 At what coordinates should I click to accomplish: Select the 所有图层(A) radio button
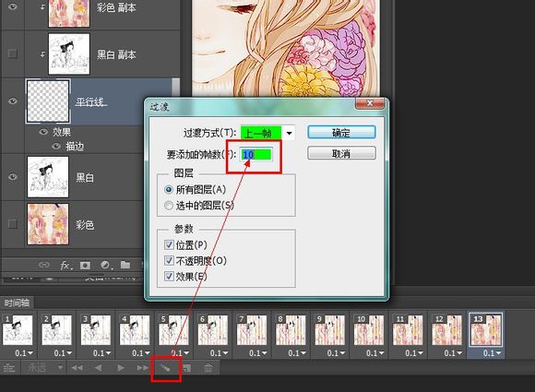[x=169, y=189]
